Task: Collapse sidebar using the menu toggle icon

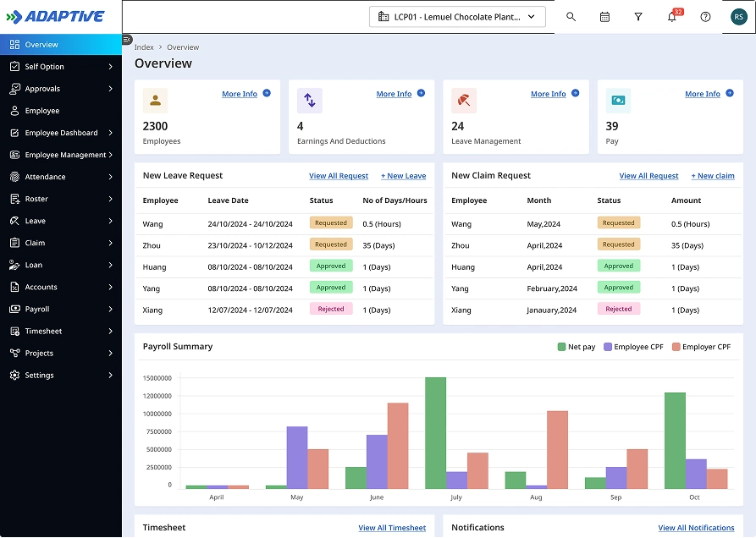Action: click(x=128, y=39)
